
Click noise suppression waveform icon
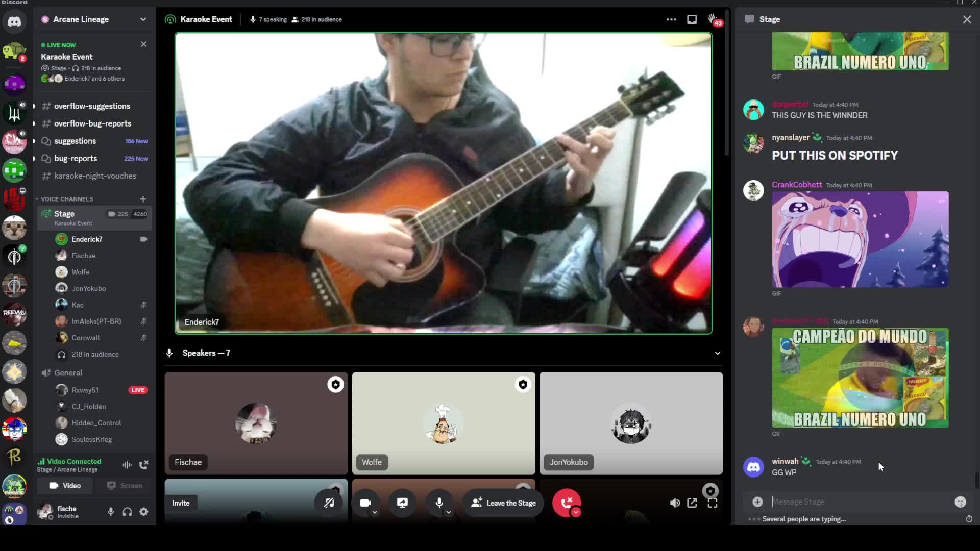tap(127, 465)
